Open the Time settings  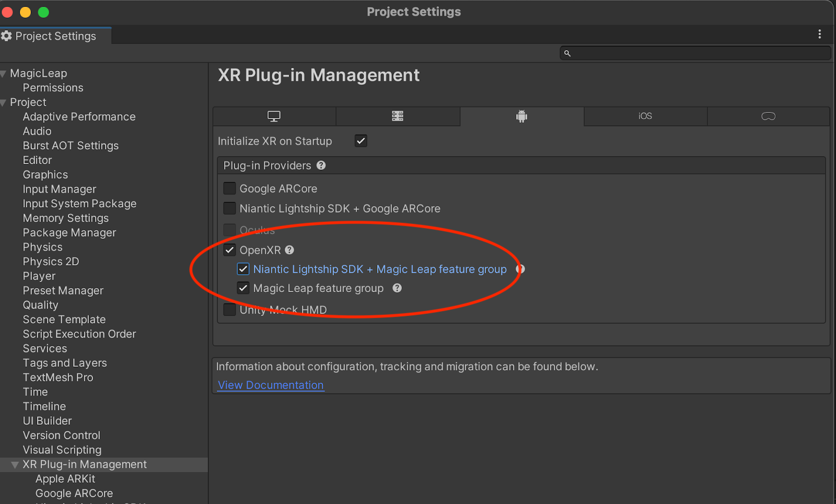[x=35, y=392]
